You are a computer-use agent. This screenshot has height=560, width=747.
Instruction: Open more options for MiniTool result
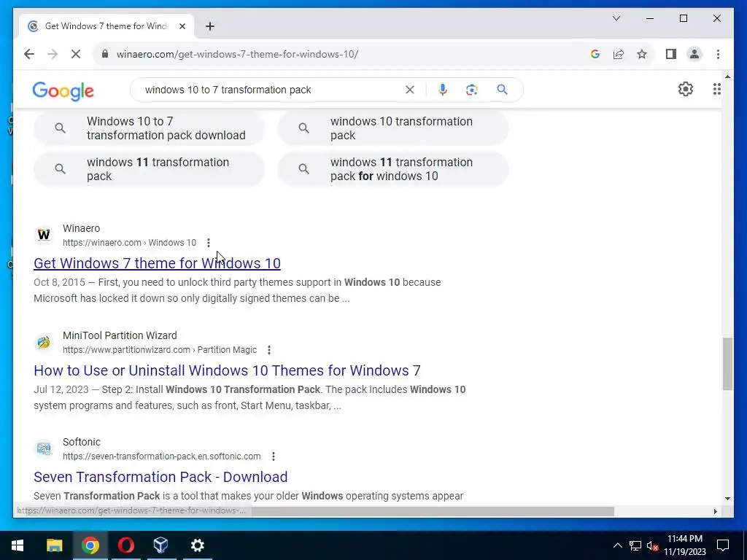[x=269, y=350]
